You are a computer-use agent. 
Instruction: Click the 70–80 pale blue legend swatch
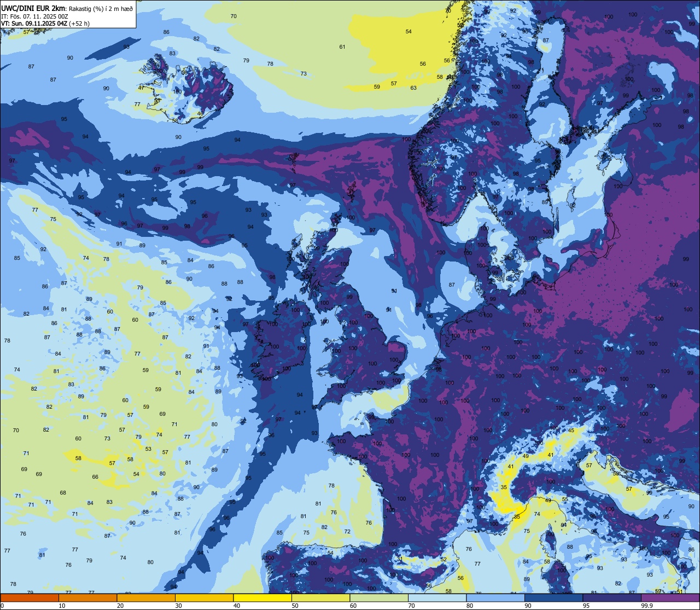click(x=437, y=597)
